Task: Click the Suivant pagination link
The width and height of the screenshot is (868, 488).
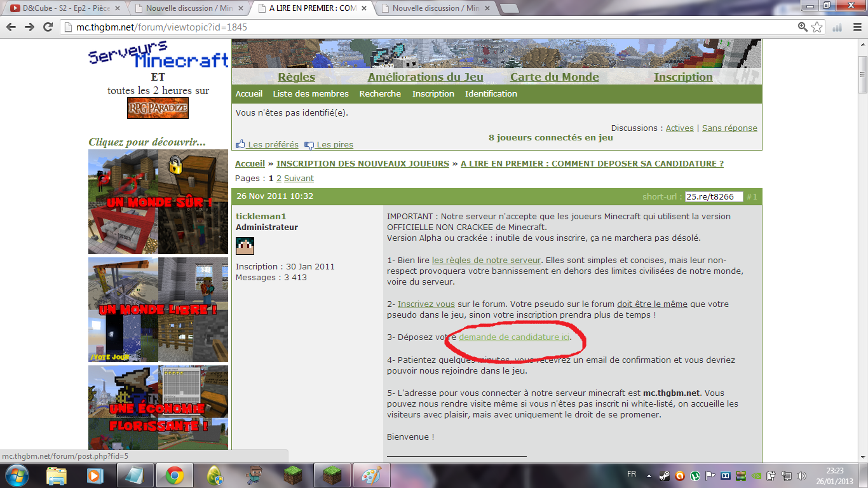Action: tap(299, 179)
